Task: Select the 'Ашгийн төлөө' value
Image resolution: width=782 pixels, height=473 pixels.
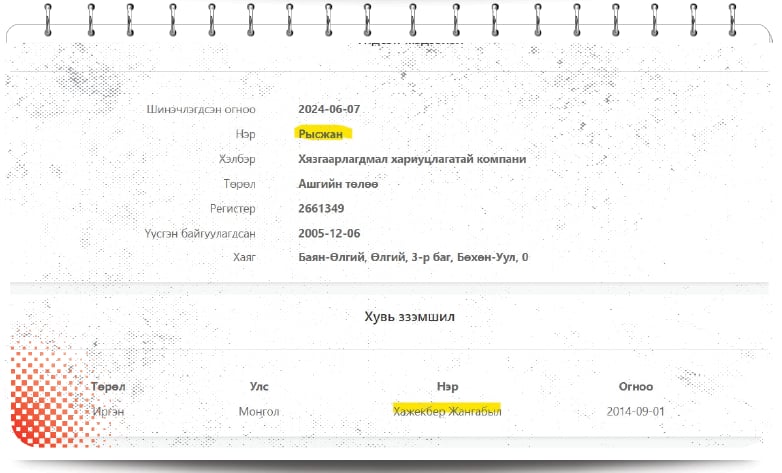Action: pos(338,184)
